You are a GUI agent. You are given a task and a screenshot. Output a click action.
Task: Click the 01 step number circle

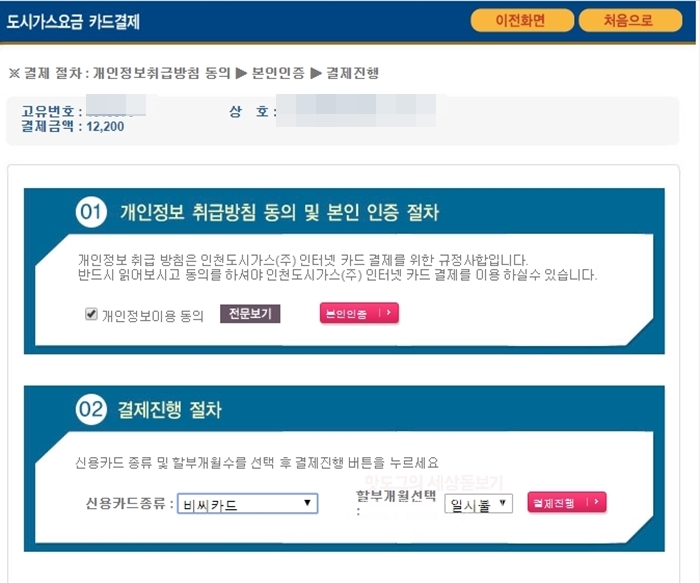pos(91,212)
